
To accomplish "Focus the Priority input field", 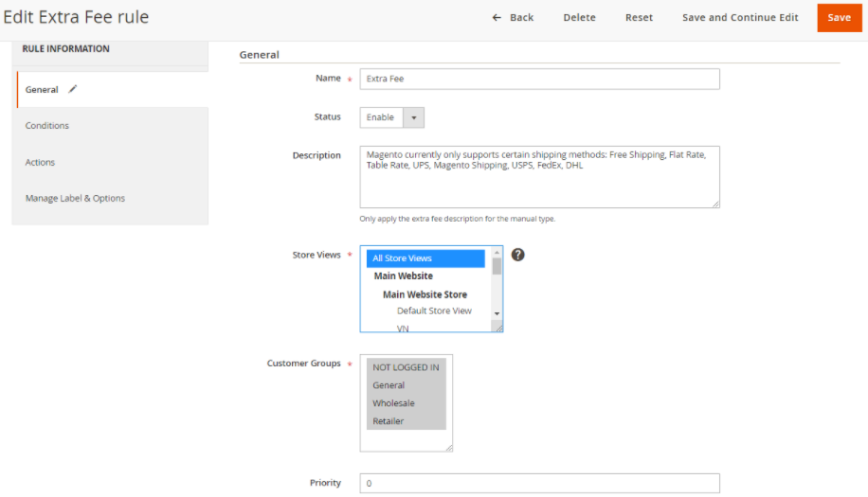I will pyautogui.click(x=539, y=483).
